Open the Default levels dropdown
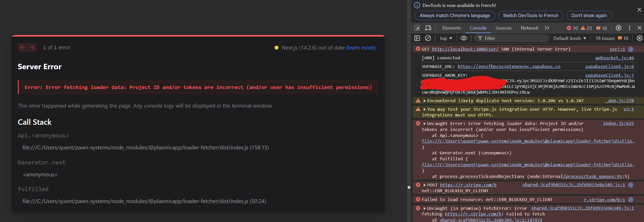Image resolution: width=644 pixels, height=222 pixels. [570, 38]
